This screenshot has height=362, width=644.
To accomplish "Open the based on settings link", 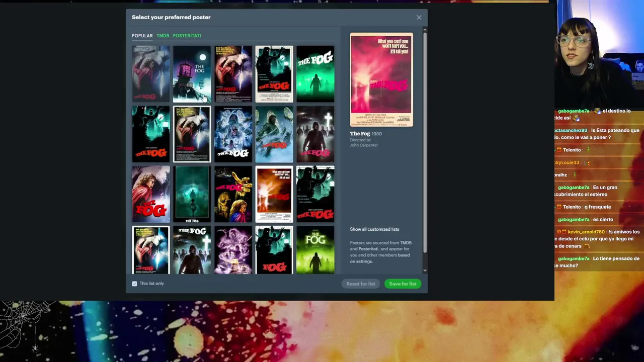I will click(x=380, y=258).
